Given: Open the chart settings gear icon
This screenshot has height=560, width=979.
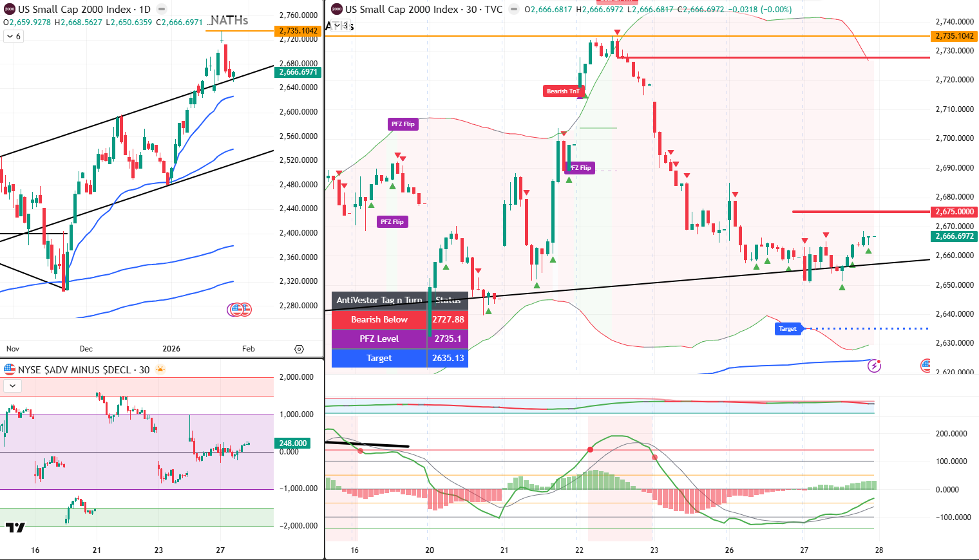Looking at the screenshot, I should click(299, 349).
